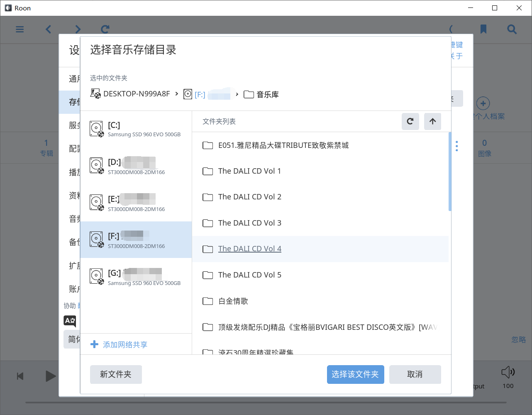Click the previous track button
Screen dimensions: 532x415
20,376
